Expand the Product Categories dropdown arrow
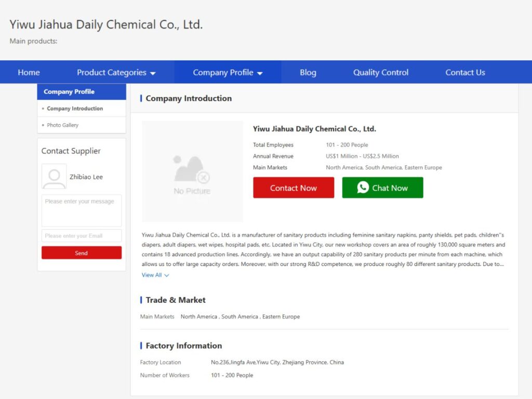532x399 pixels. [153, 73]
